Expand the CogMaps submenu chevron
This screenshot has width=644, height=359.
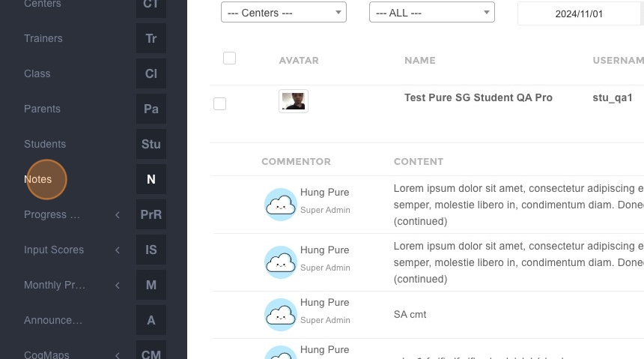pos(118,355)
